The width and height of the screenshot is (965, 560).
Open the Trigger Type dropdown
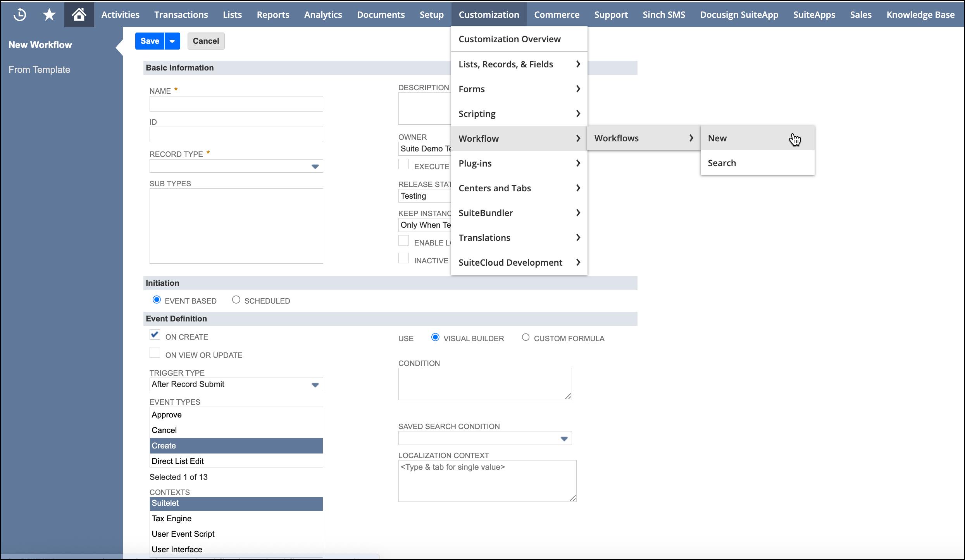tap(315, 384)
